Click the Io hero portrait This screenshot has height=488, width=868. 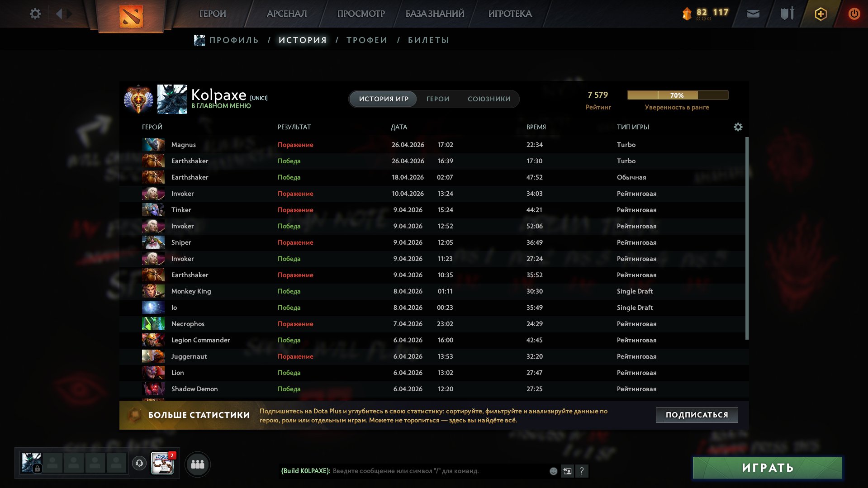click(153, 308)
